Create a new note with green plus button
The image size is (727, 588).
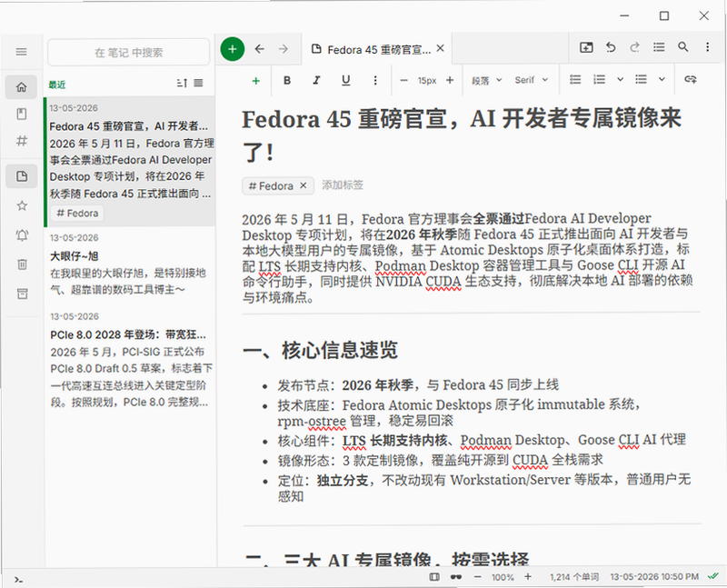tap(233, 49)
